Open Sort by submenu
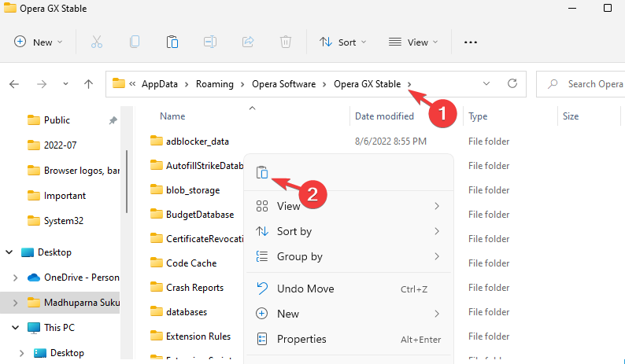The width and height of the screenshot is (625, 364). coord(349,231)
